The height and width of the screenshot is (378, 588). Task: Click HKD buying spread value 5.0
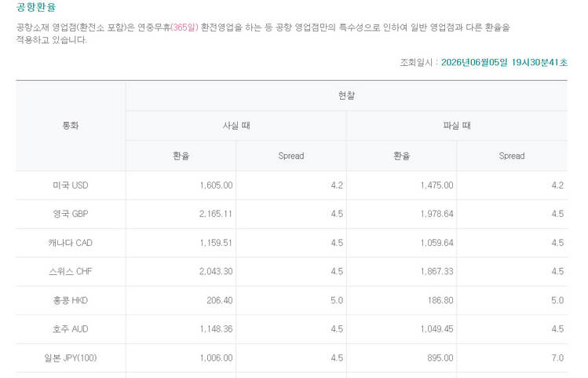(x=337, y=300)
